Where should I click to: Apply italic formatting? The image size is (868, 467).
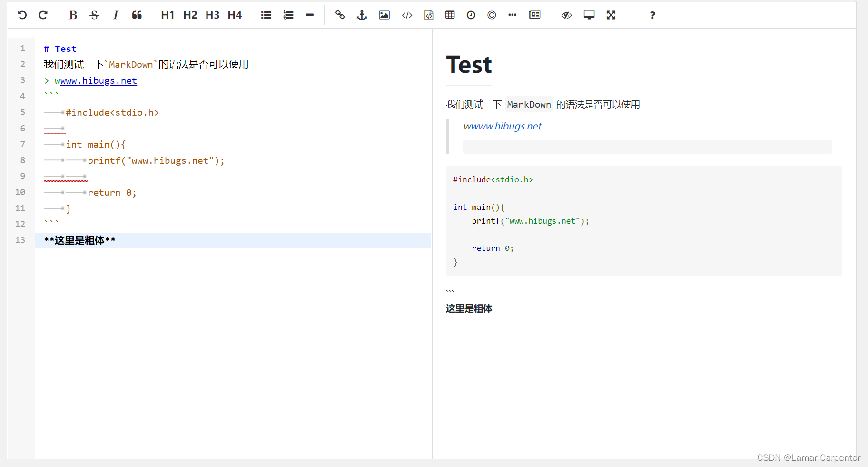tap(116, 15)
